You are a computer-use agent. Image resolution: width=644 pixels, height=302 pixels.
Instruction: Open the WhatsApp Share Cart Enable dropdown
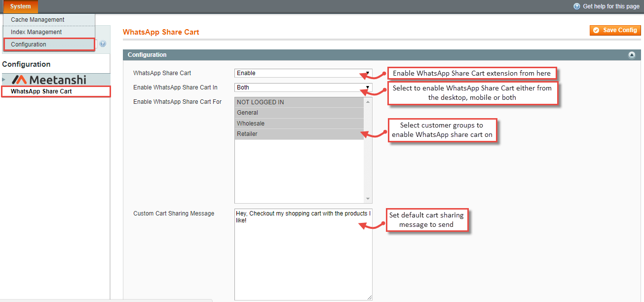(x=303, y=73)
